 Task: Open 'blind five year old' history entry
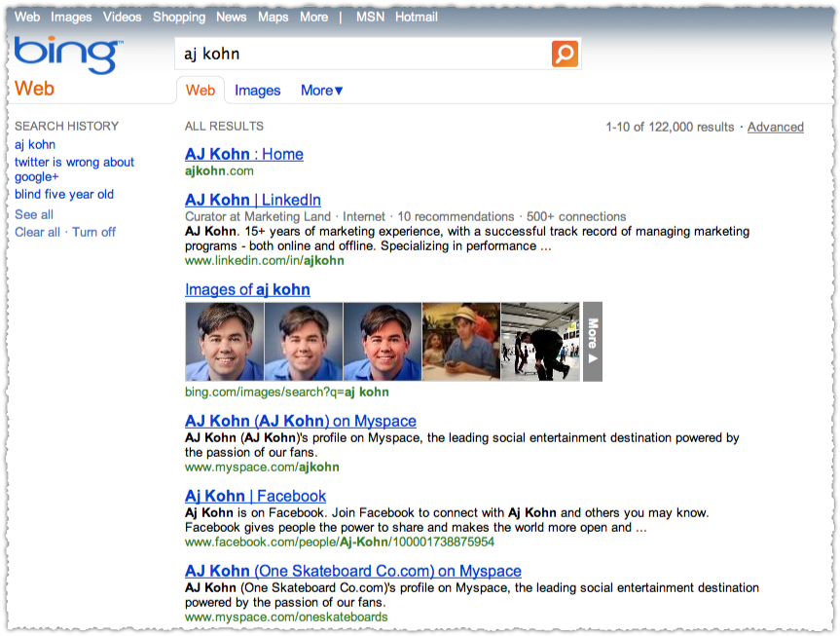[x=64, y=194]
